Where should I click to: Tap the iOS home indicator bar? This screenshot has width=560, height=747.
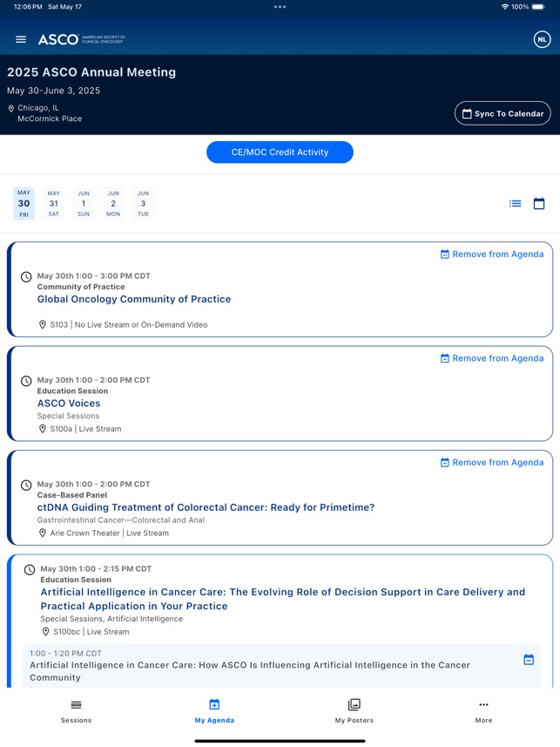click(280, 741)
